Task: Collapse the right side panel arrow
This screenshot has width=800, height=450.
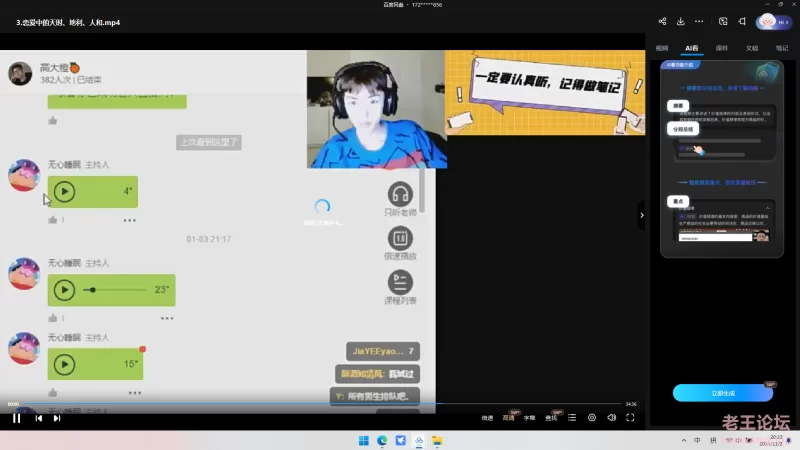Action: (x=642, y=215)
